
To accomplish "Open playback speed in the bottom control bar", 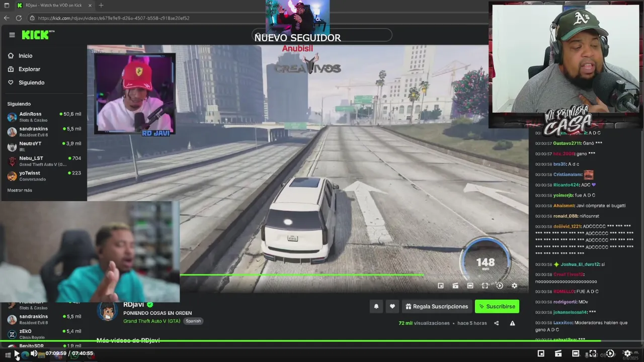I will [x=610, y=353].
